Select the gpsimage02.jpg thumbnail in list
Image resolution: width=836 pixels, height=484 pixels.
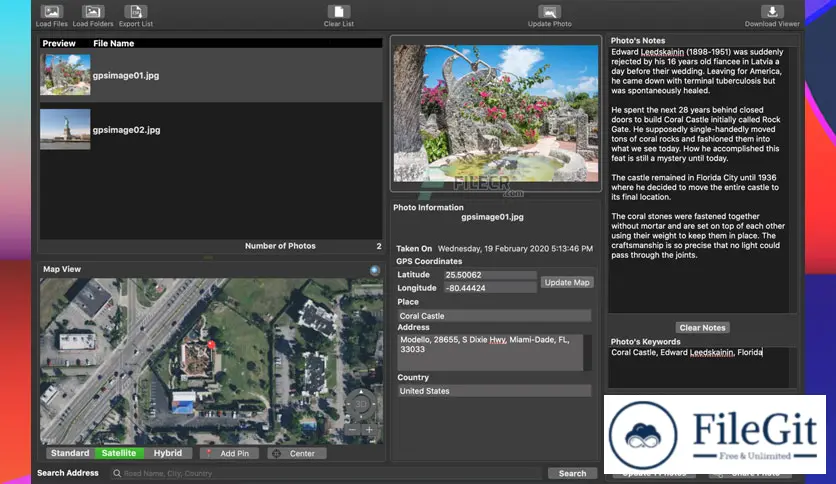[x=65, y=130]
